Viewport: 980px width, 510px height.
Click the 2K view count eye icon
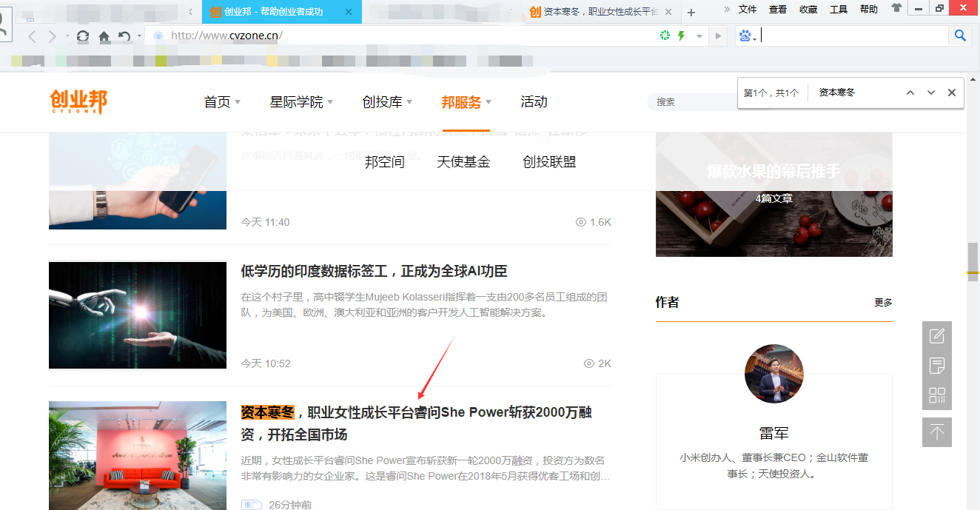pyautogui.click(x=589, y=363)
